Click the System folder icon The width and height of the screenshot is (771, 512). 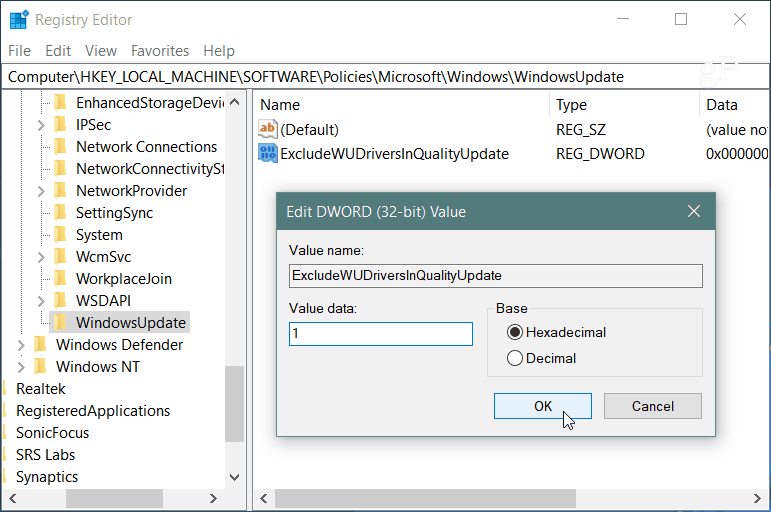tap(60, 235)
